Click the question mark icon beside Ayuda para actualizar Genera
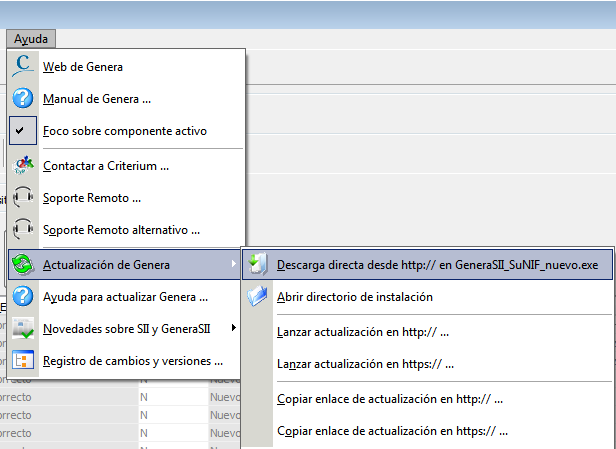Image resolution: width=616 pixels, height=449 pixels. tap(23, 297)
